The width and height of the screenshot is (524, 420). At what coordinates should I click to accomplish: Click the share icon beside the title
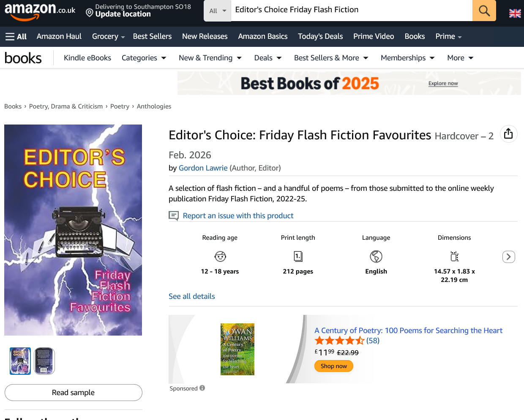tap(508, 134)
